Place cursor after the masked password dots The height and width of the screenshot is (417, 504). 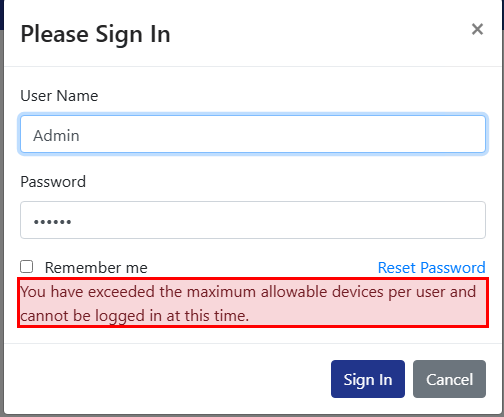pyautogui.click(x=73, y=222)
